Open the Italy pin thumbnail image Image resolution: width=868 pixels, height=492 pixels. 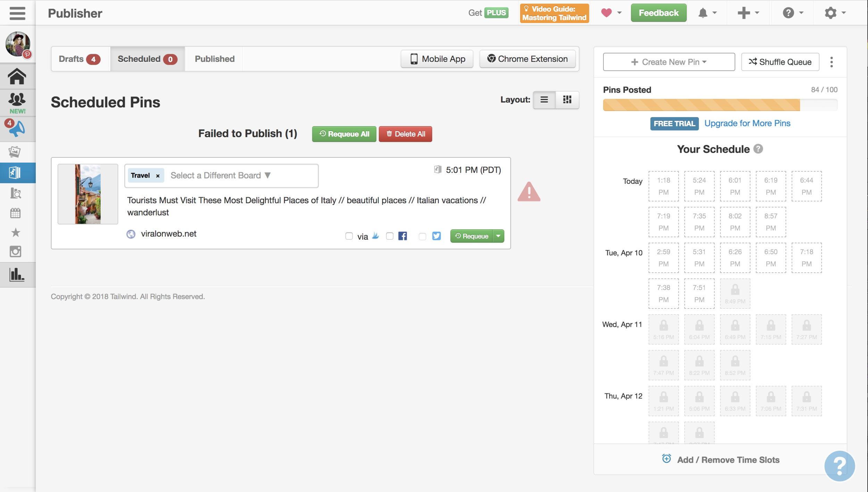point(88,194)
